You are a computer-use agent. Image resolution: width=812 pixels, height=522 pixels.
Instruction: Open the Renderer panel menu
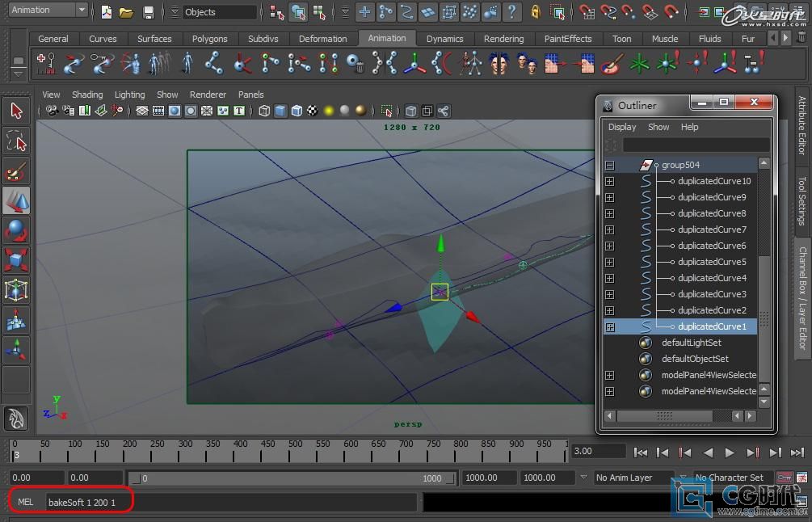click(208, 95)
